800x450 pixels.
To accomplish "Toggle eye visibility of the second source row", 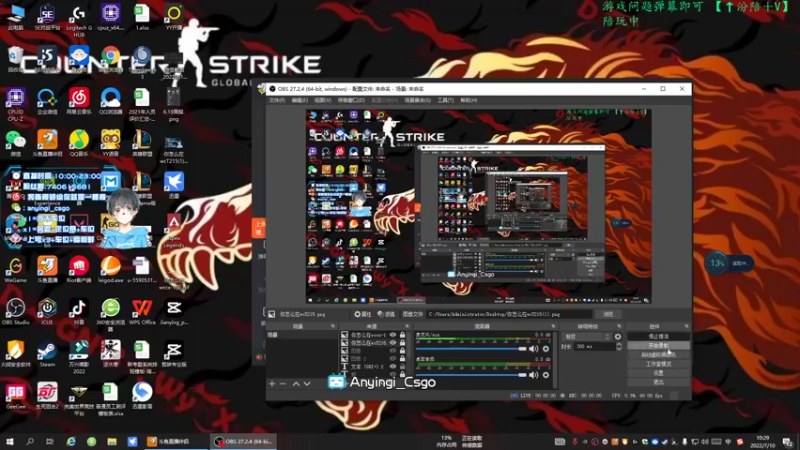I will pos(393,343).
